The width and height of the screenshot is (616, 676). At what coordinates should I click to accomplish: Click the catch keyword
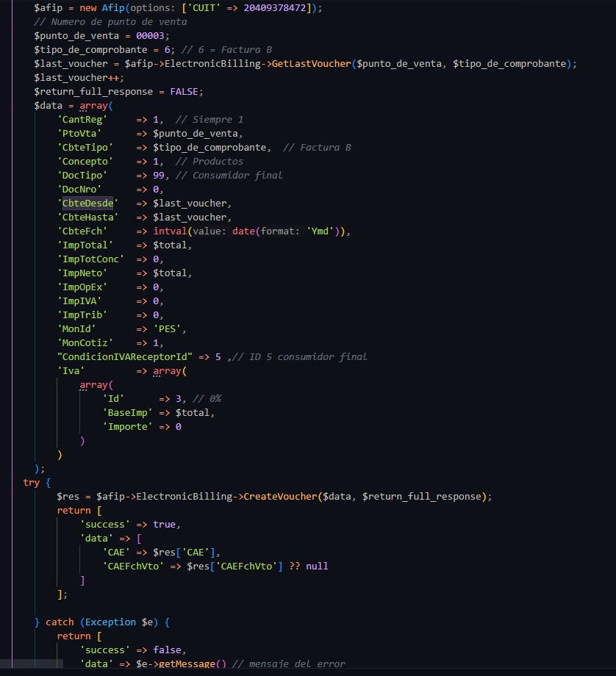tap(60, 622)
